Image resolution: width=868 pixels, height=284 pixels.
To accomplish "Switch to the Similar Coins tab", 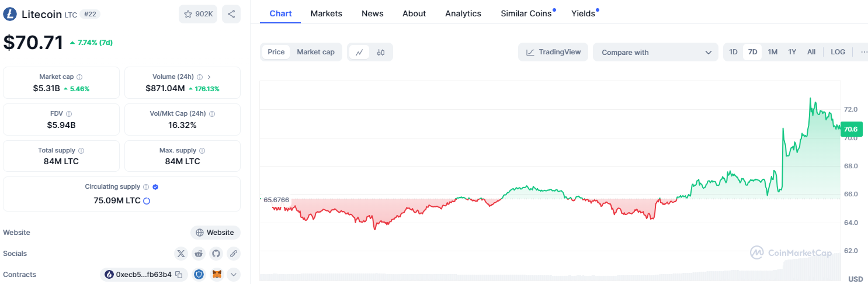I will coord(527,13).
